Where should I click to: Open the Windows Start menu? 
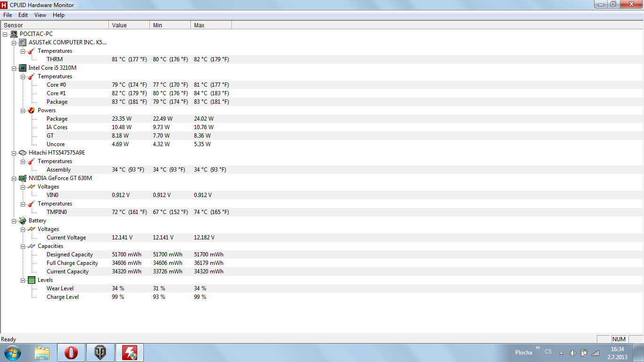(12, 353)
